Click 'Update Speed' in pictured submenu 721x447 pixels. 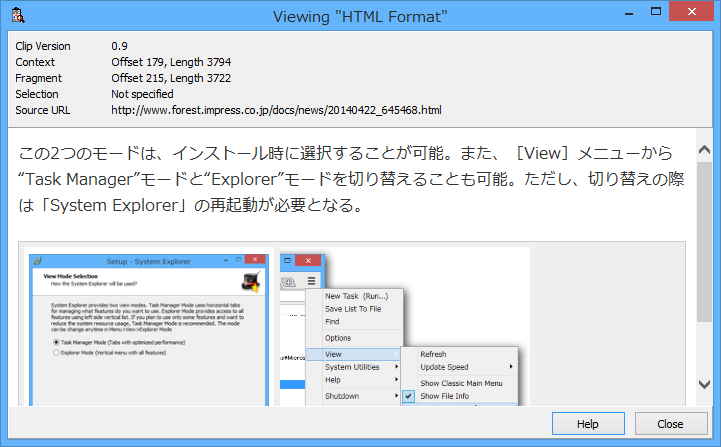point(444,367)
